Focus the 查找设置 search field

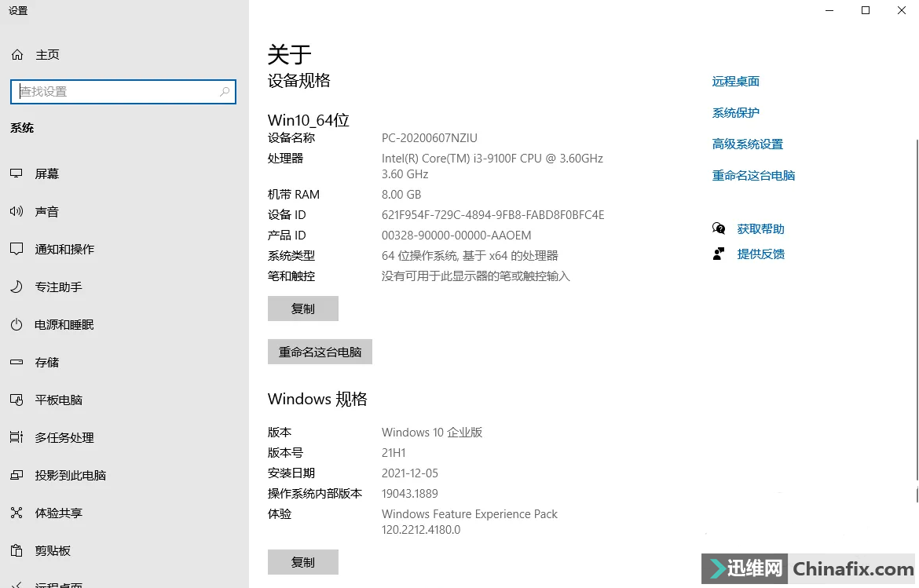[123, 92]
